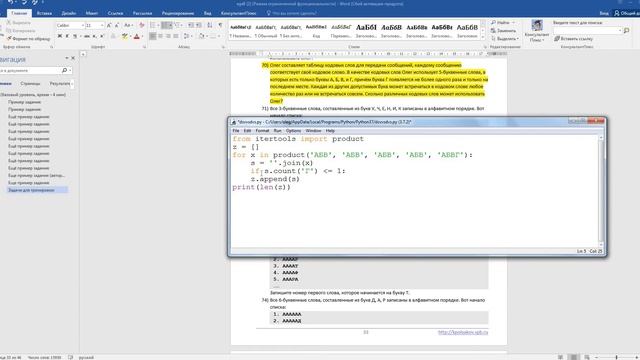Open paragraph shading fill button
This screenshot has width=640, height=360.
[x=201, y=36]
